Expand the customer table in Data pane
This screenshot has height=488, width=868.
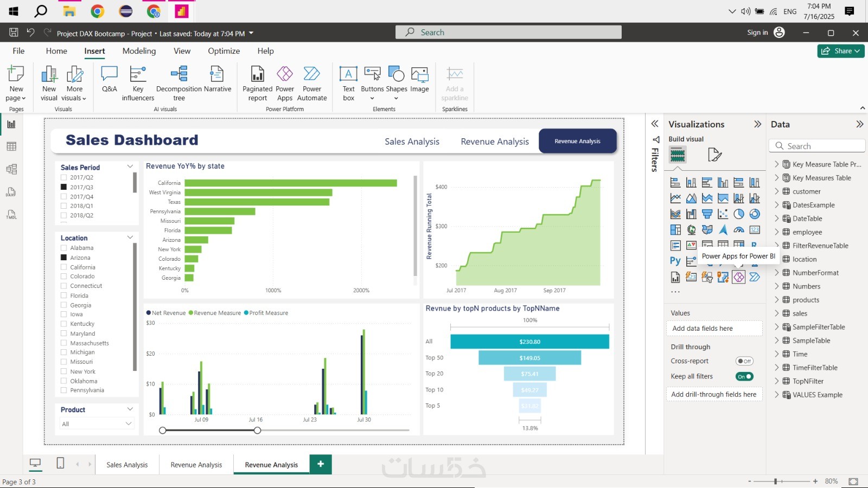pyautogui.click(x=777, y=191)
